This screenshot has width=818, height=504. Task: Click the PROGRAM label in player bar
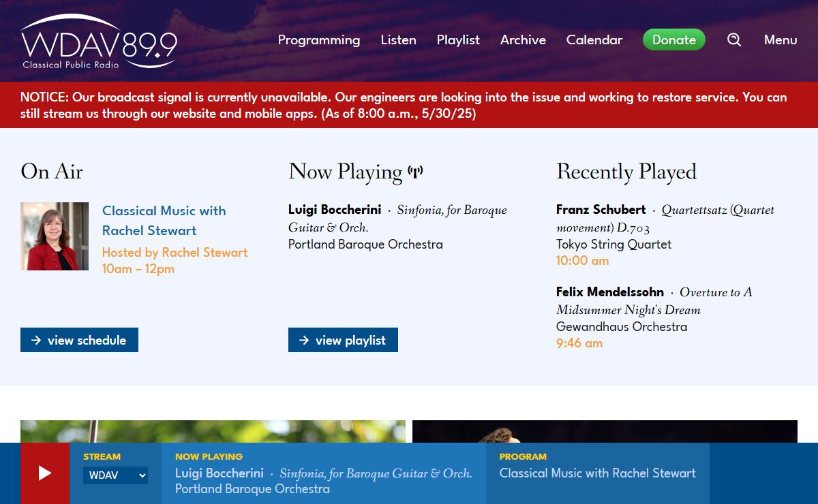[523, 457]
